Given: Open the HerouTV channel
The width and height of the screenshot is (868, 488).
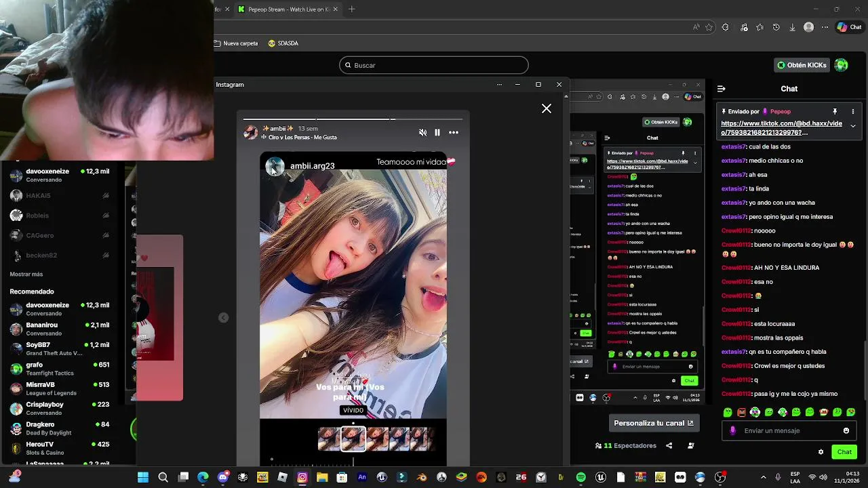Looking at the screenshot, I should point(60,448).
